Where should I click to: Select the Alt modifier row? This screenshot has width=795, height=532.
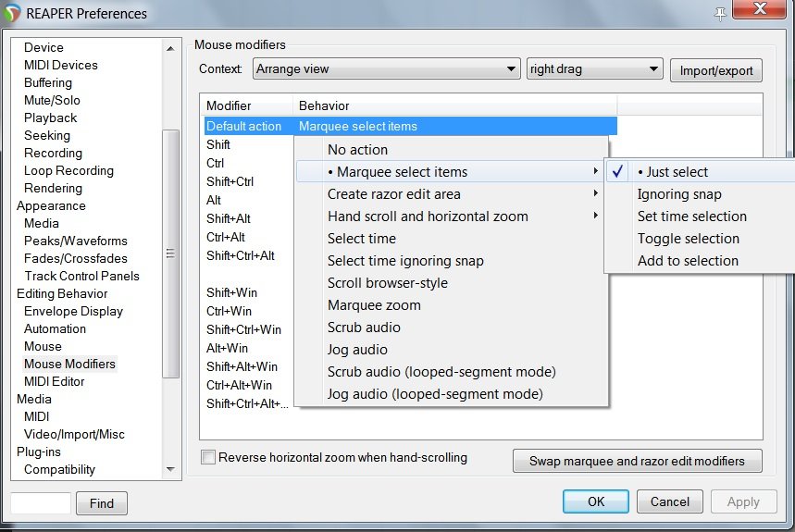[x=214, y=200]
